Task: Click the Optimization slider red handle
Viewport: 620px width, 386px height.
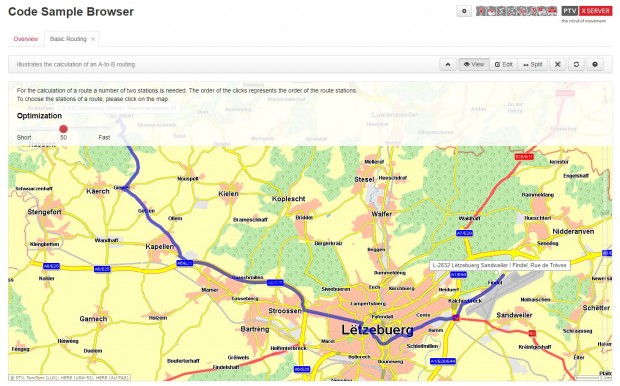Action: coord(63,129)
